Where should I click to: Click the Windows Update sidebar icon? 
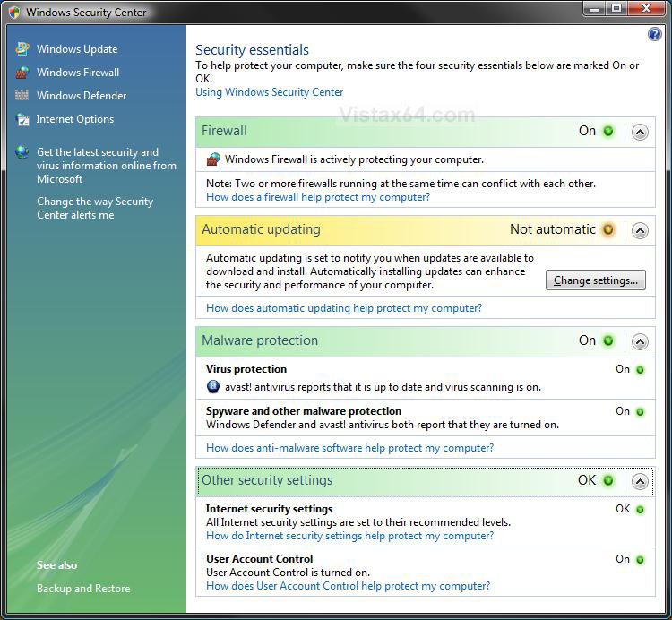(22, 49)
